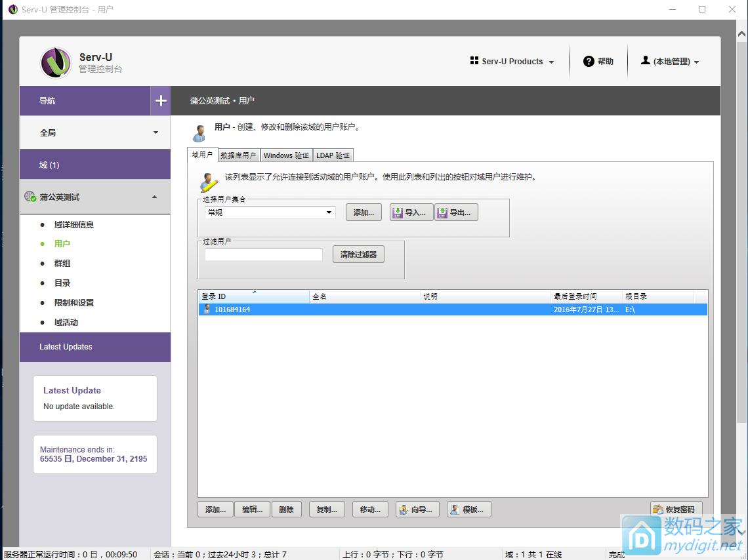This screenshot has width=748, height=560.
Task: Open 目录 in navigation
Action: [62, 283]
